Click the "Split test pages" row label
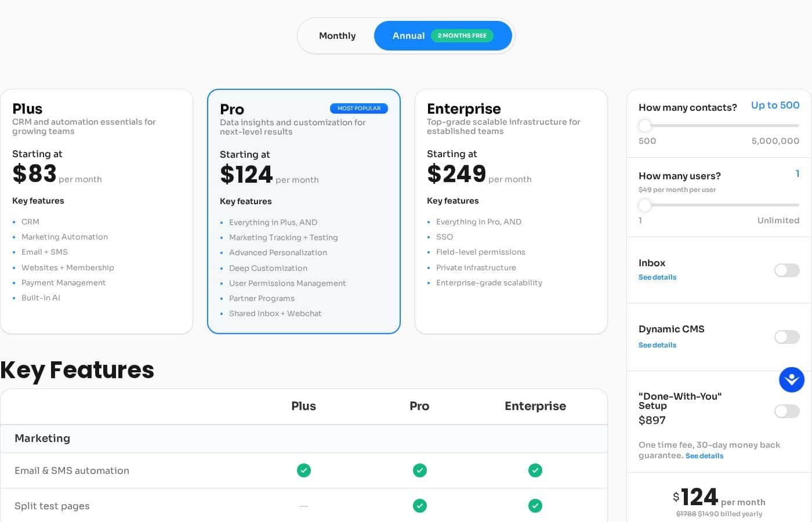Viewport: 812px width, 522px height. (52, 506)
